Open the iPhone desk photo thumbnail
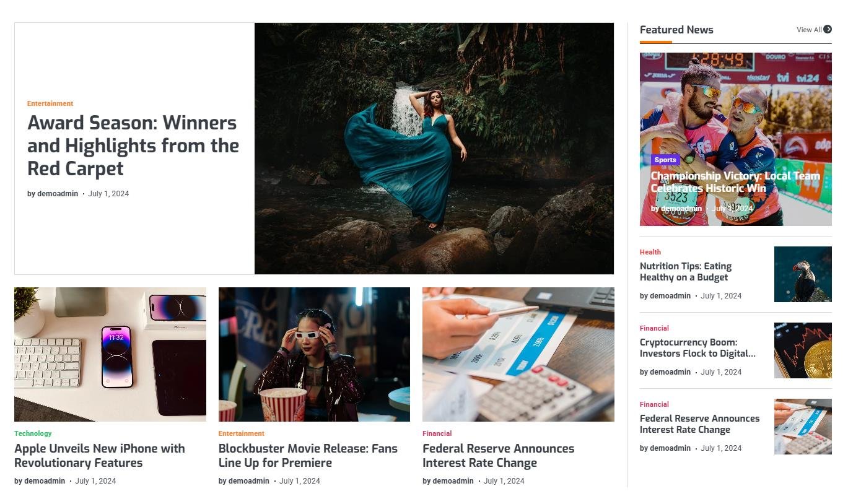The image size is (848, 504). tap(110, 354)
